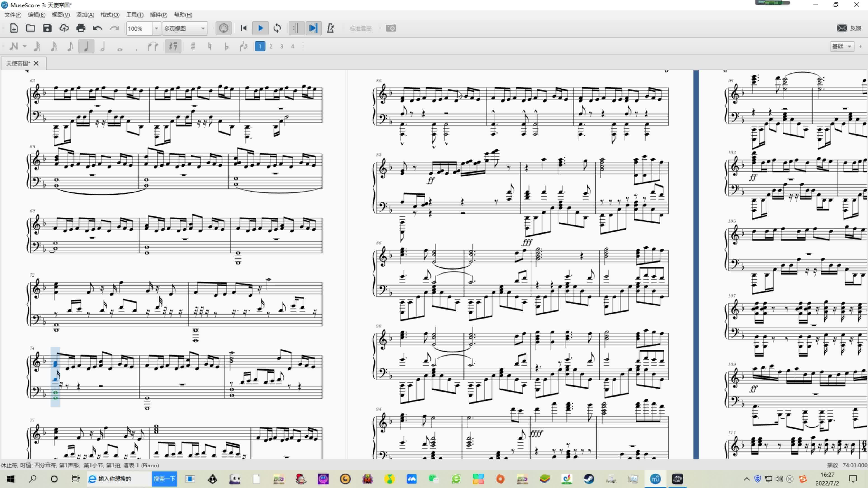Open the 添加(A) menu
This screenshot has width=868, height=488.
85,15
